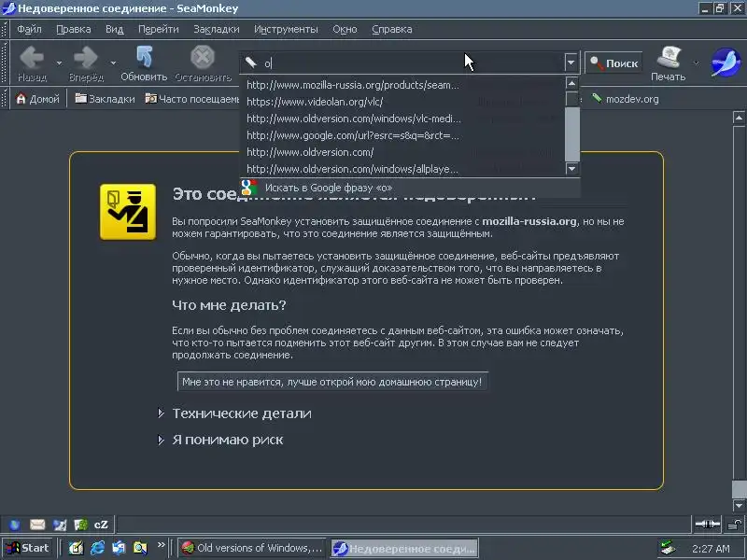Screen dimensions: 747x560
Task: Switch to 'Old versions of Windows' taskbar window
Action: pos(252,548)
